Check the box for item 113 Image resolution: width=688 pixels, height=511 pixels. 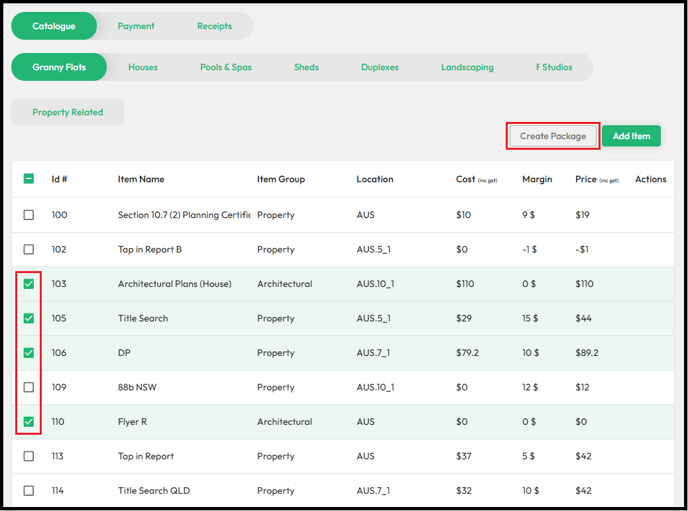point(29,456)
